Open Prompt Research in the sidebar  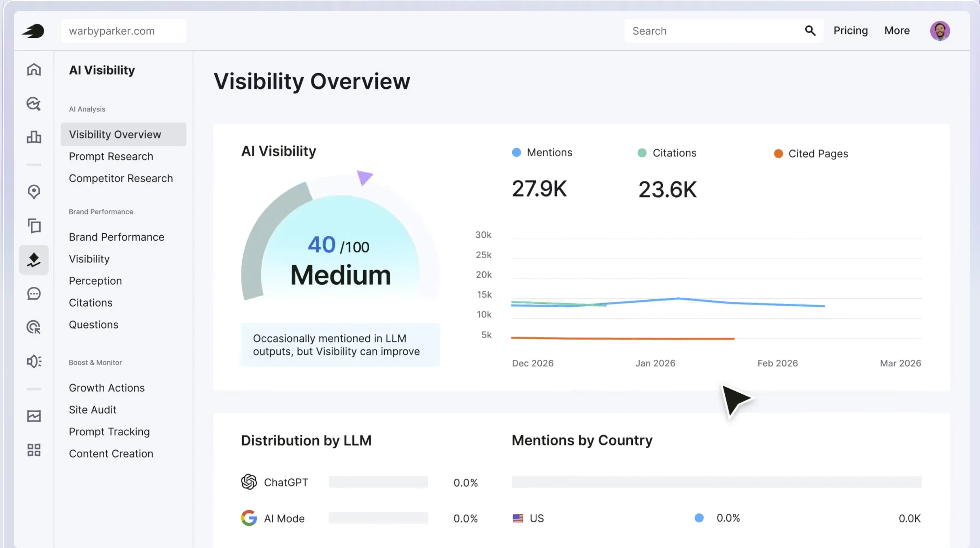pyautogui.click(x=111, y=156)
